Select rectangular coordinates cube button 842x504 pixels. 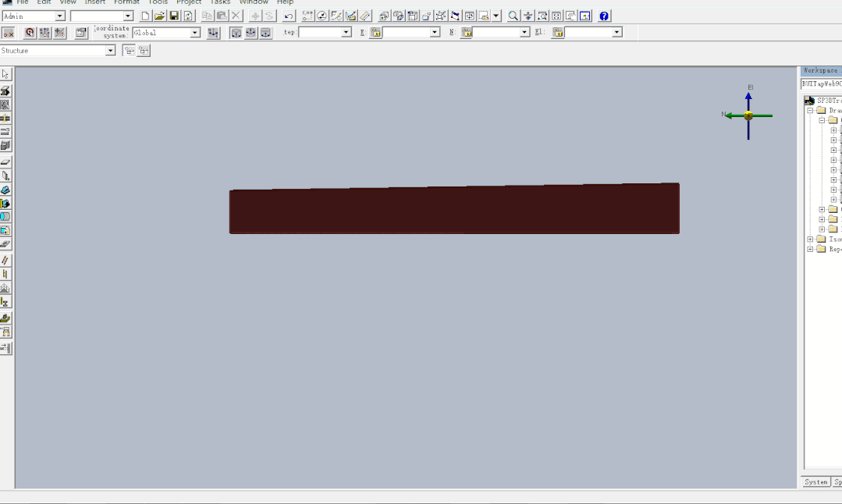236,33
